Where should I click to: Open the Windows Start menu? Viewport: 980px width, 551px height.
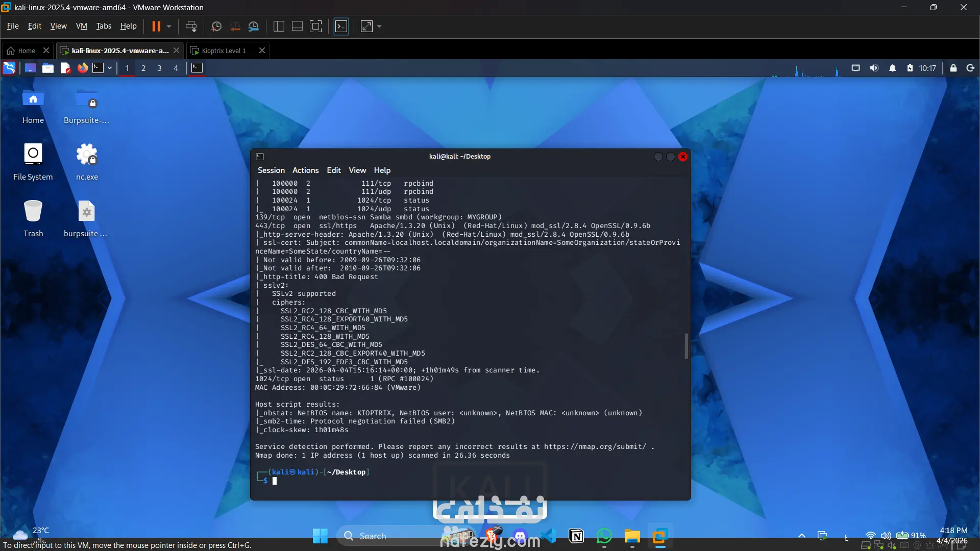(x=320, y=536)
